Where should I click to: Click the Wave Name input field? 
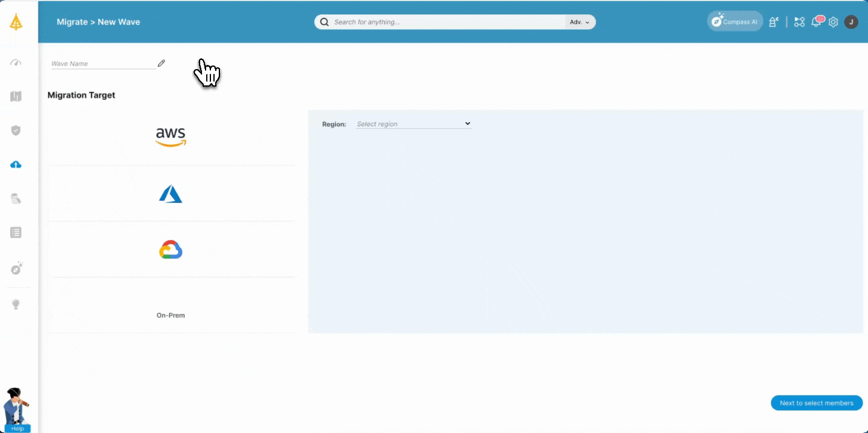point(103,64)
